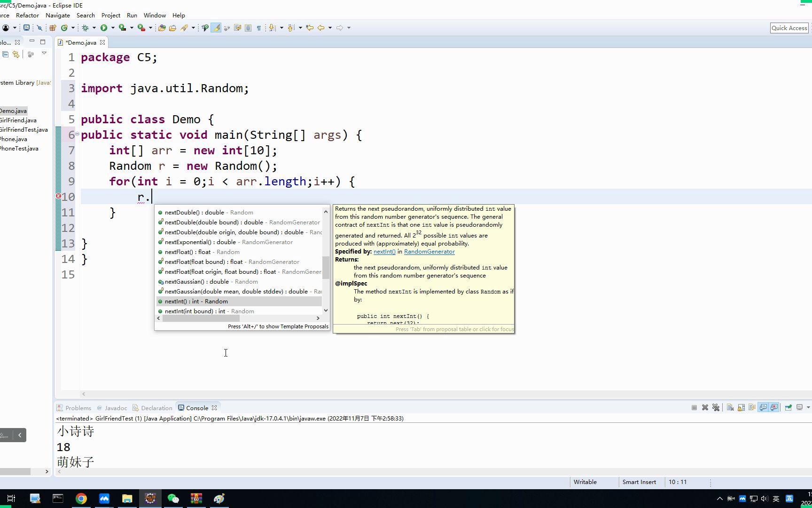Collapse the main method fold marker
This screenshot has height=508, width=812.
[77, 134]
